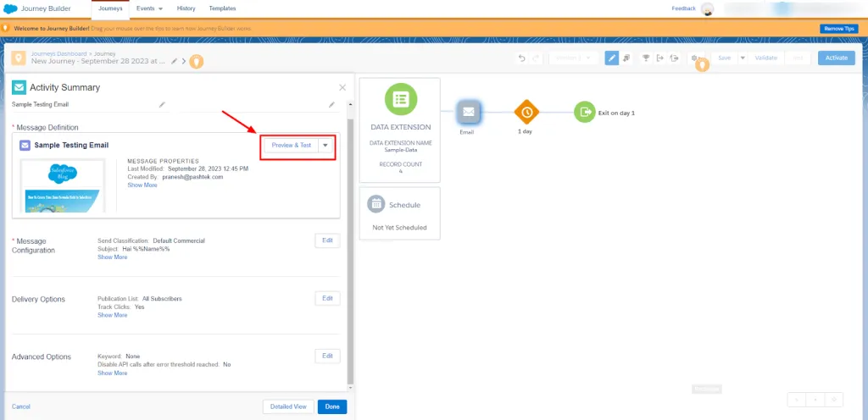Click the Sample-Data extension name
Image resolution: width=868 pixels, height=420 pixels.
click(400, 149)
